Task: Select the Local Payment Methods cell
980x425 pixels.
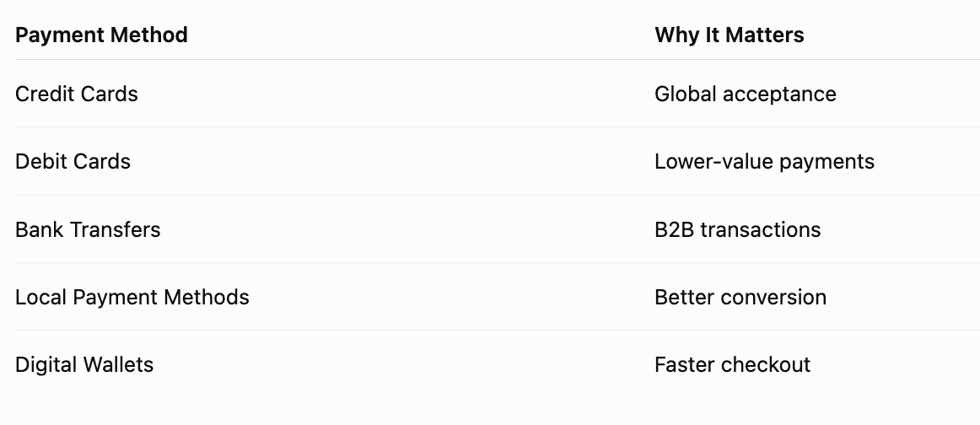Action: [132, 297]
